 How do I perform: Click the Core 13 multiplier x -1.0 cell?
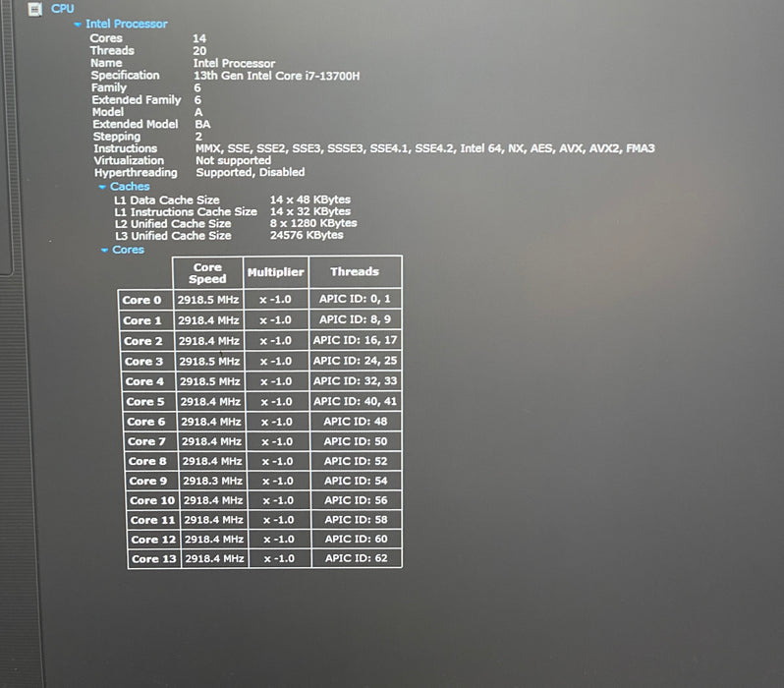click(279, 558)
